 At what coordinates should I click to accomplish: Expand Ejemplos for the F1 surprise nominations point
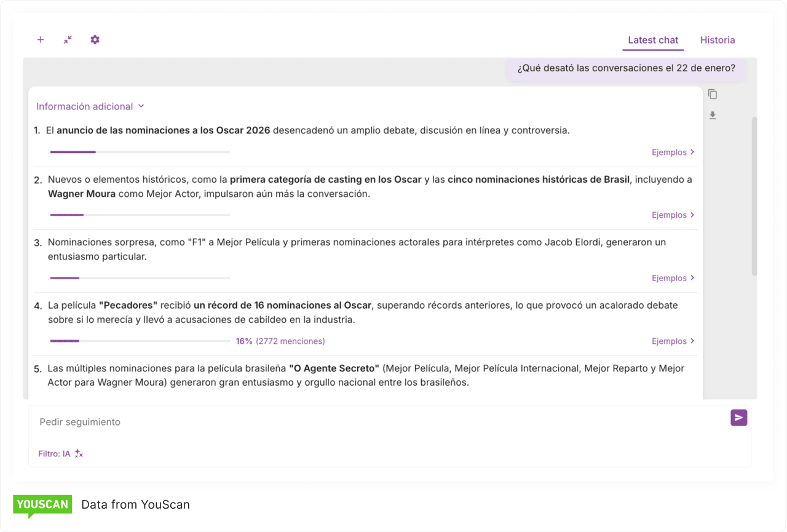click(673, 277)
